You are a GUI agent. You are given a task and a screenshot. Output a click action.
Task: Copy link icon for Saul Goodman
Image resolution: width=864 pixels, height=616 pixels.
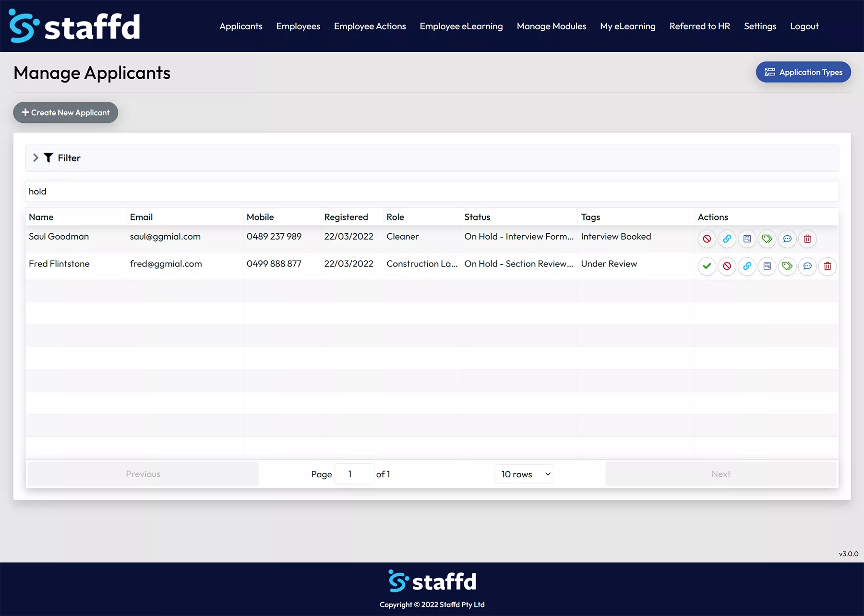[x=727, y=239]
